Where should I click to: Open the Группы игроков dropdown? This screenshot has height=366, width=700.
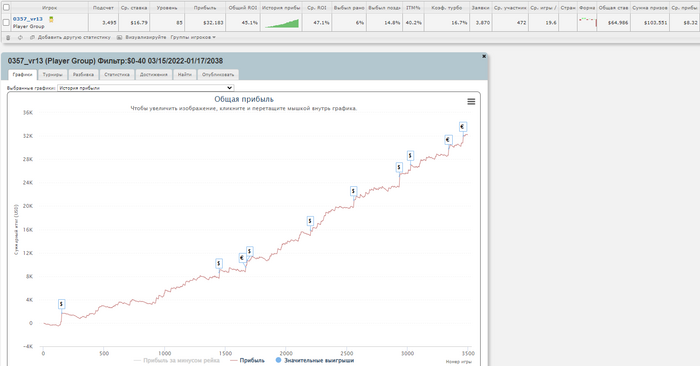pyautogui.click(x=193, y=37)
